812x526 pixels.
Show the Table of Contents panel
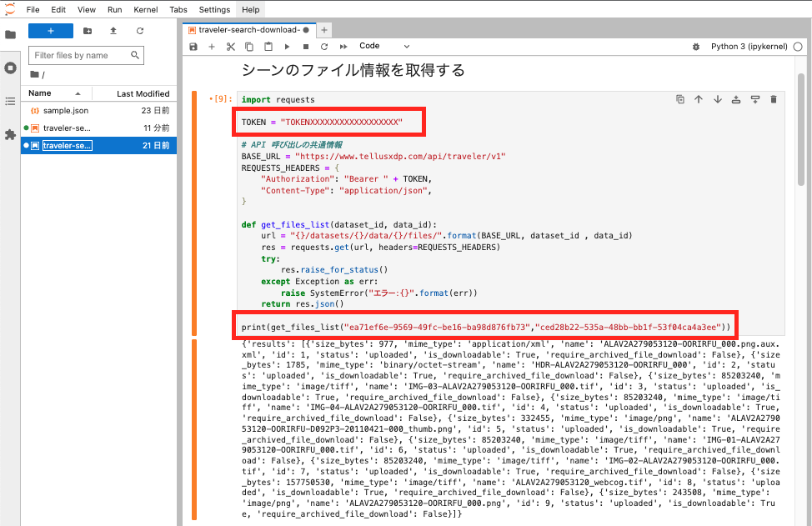(x=10, y=102)
